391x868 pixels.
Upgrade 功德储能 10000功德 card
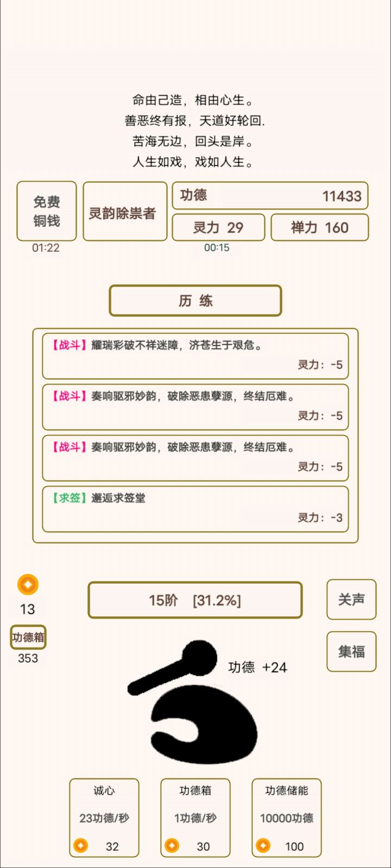click(x=287, y=808)
